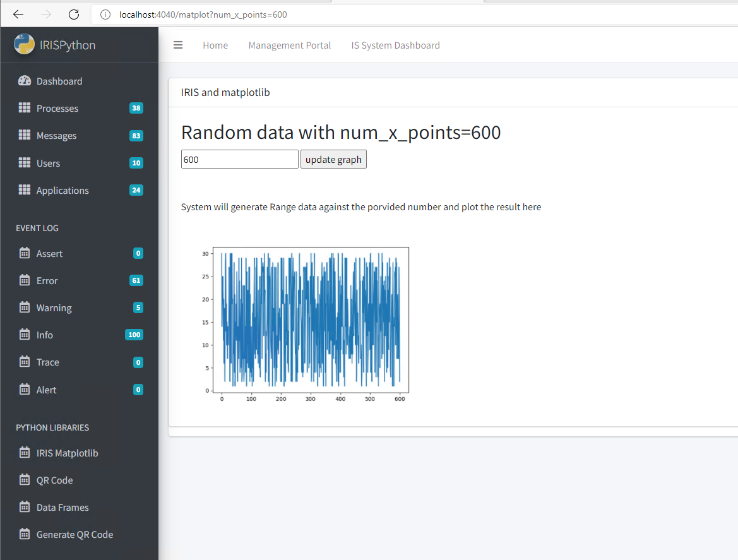The image size is (738, 560).
Task: Click the 'System will generate Range data' description
Action: coord(361,207)
